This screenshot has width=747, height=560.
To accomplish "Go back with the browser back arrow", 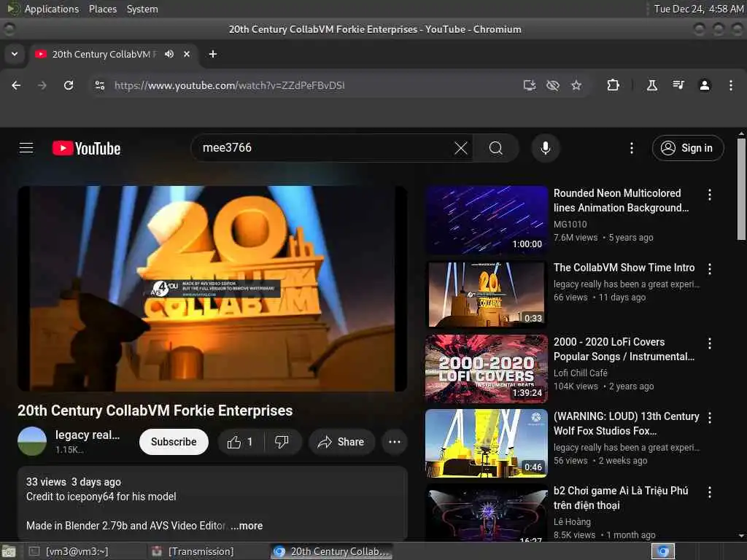I will point(16,85).
